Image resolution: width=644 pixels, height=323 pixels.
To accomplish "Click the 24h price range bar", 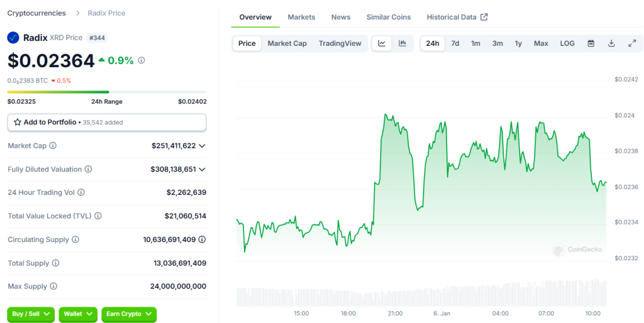I will point(107,92).
